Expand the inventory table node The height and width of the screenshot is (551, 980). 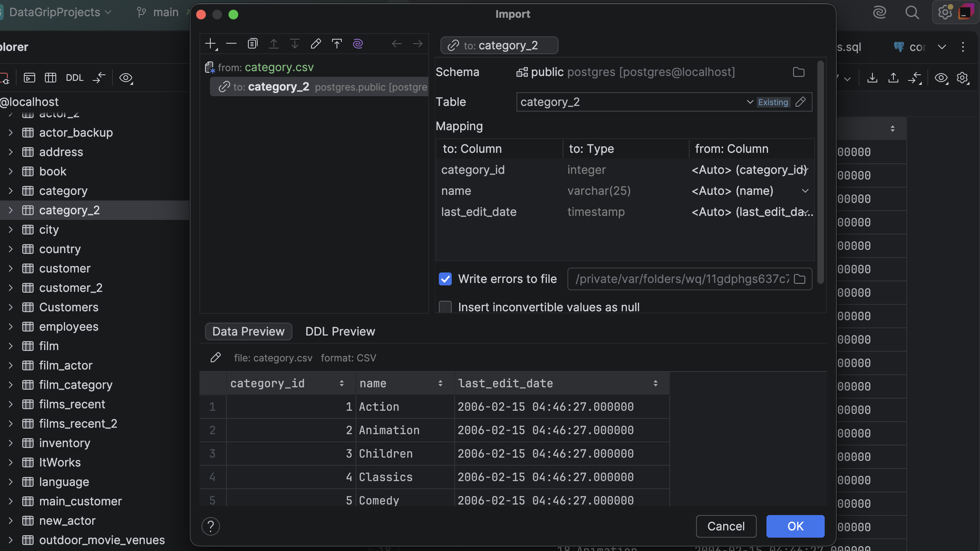11,443
